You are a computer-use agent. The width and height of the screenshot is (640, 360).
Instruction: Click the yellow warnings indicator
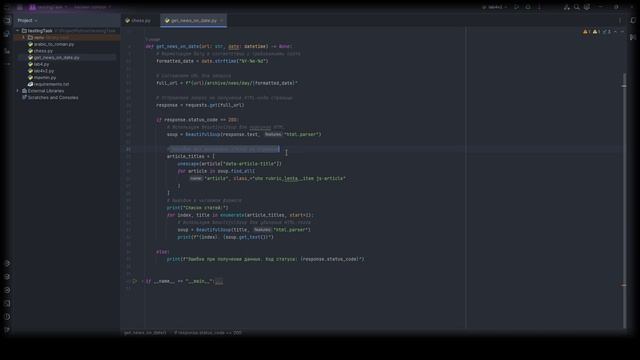(587, 31)
